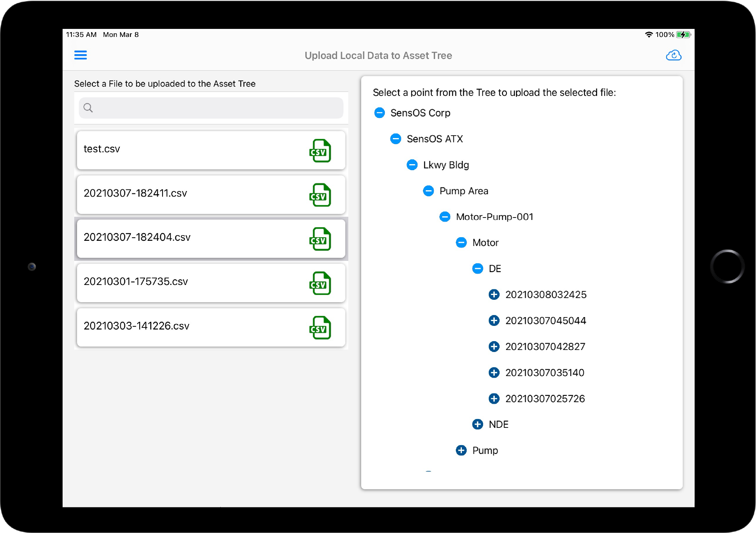The width and height of the screenshot is (756, 533).
Task: Collapse the DE node
Action: [478, 269]
